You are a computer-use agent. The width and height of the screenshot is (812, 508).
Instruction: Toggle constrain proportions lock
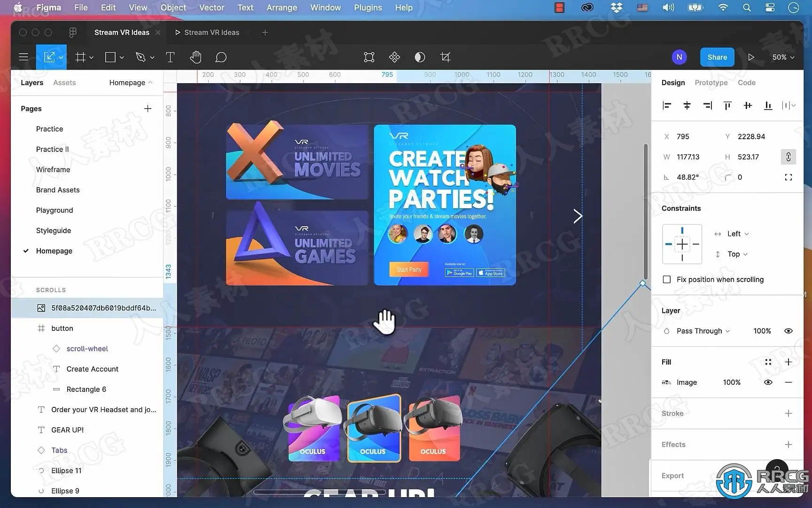pyautogui.click(x=789, y=157)
